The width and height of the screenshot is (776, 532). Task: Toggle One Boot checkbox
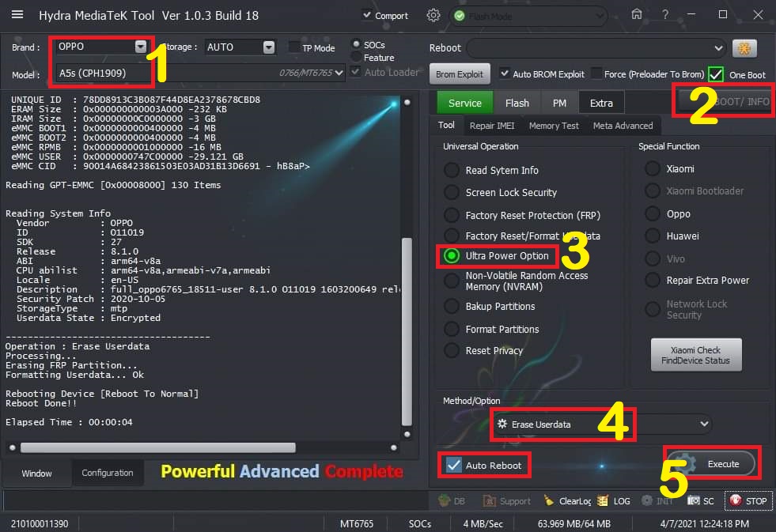(x=716, y=74)
